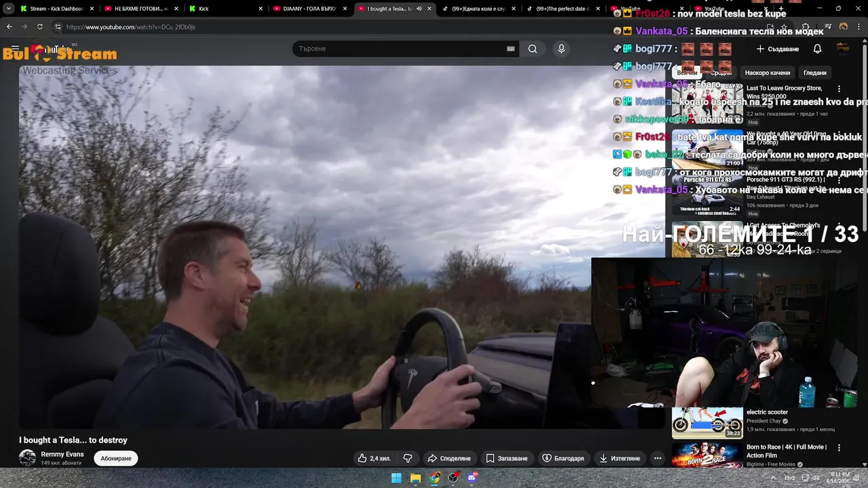Open the taskbar clock and date

coord(838,478)
